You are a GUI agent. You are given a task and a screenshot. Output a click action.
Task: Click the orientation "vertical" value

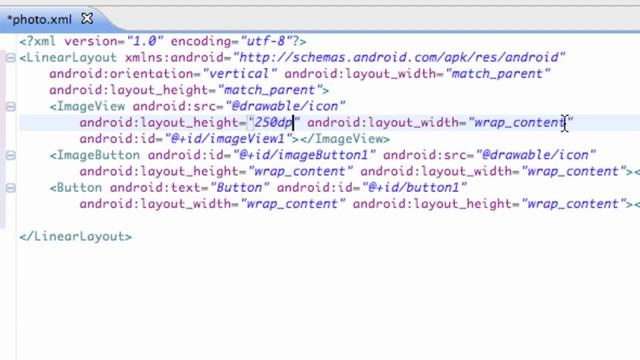click(x=240, y=74)
